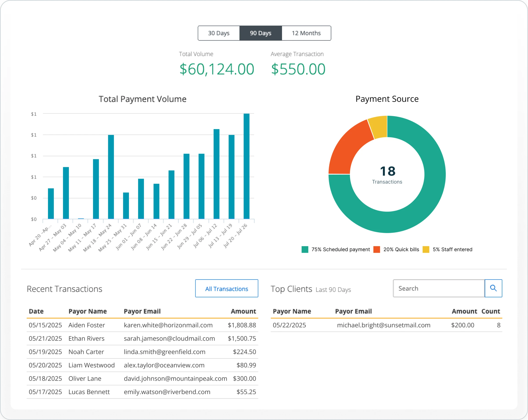
Task: Switch to the 12 Months tab
Action: pos(306,33)
